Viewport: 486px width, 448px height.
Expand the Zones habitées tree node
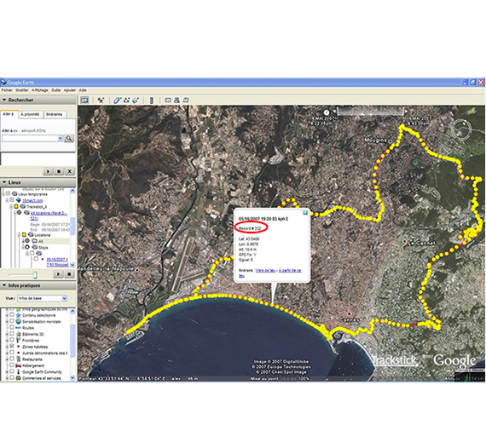7,347
